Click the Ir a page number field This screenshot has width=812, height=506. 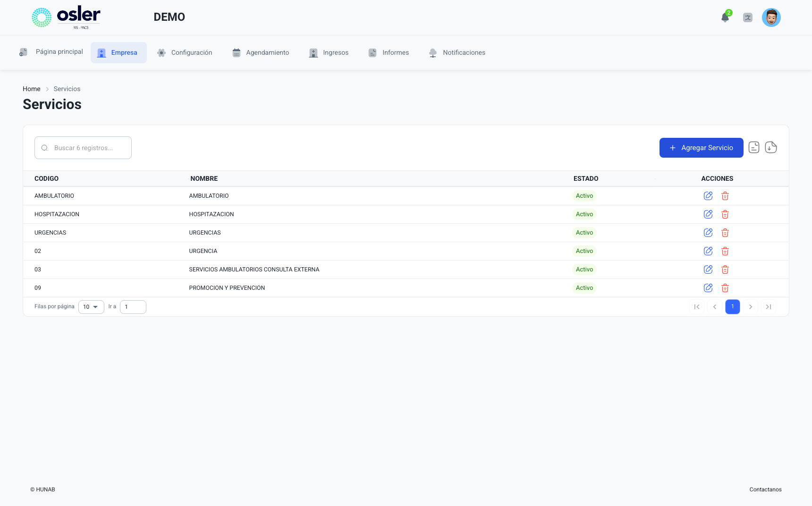[x=133, y=307]
